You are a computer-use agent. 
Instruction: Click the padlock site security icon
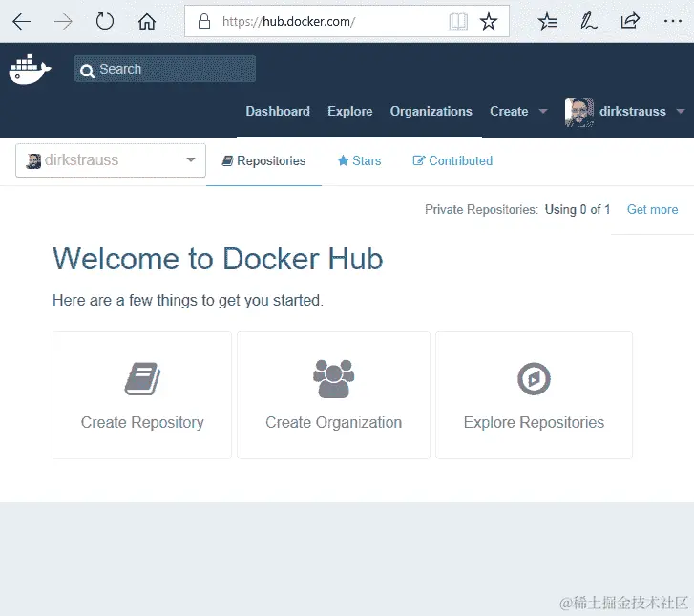pyautogui.click(x=204, y=21)
